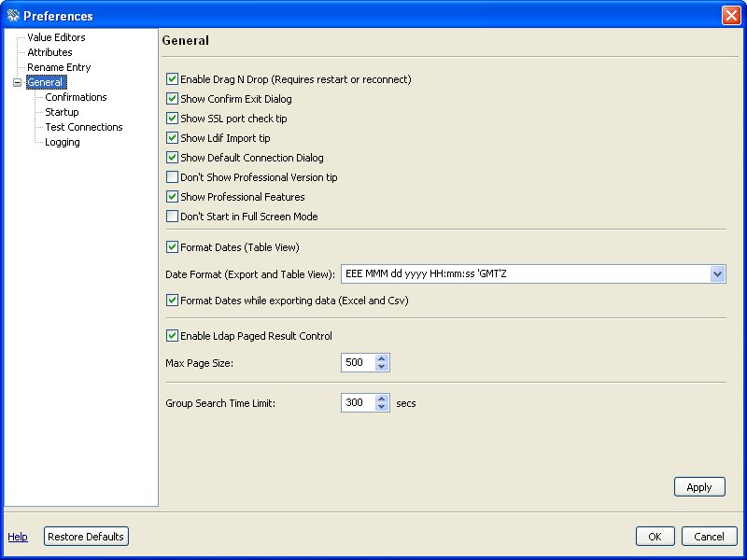Uncheck Show Confirm Exit Dialog
This screenshot has height=560, width=747.
[172, 99]
